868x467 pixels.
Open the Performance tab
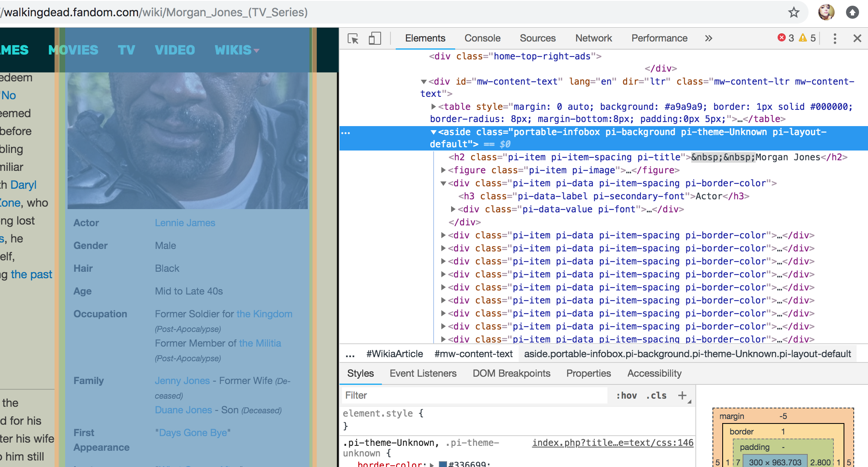point(659,38)
